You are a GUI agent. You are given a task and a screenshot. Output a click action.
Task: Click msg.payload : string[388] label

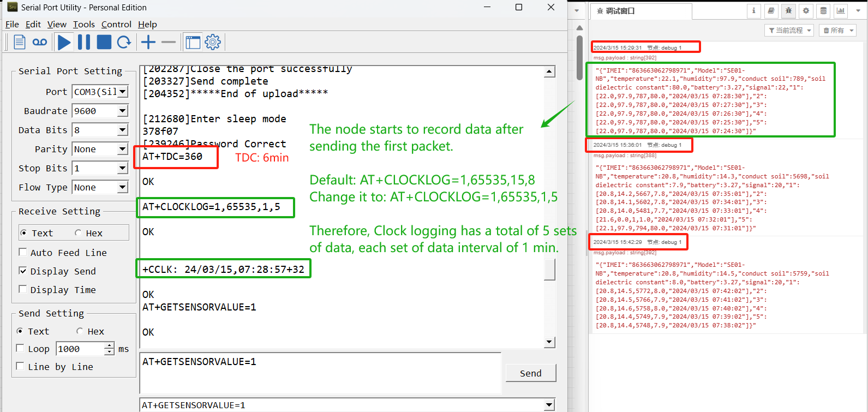click(625, 156)
